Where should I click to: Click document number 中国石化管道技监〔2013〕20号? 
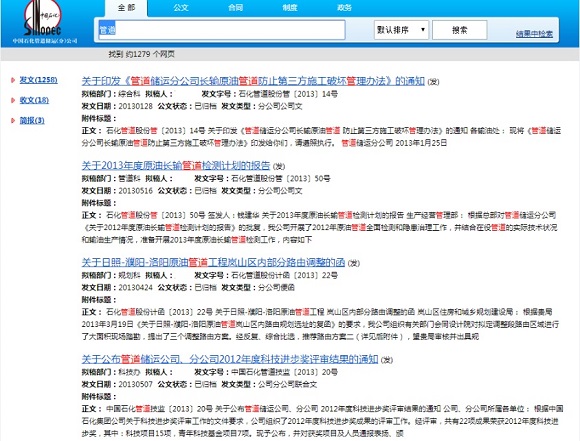click(x=284, y=373)
